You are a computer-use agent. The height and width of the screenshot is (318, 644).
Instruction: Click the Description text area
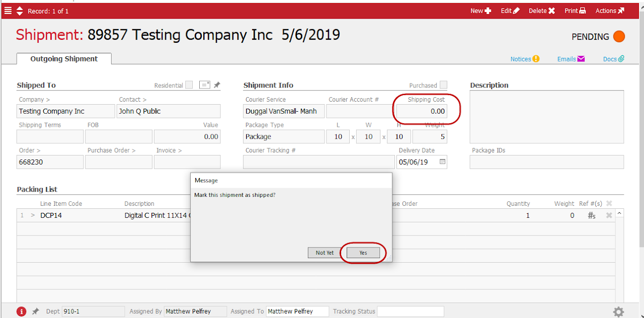[547, 117]
